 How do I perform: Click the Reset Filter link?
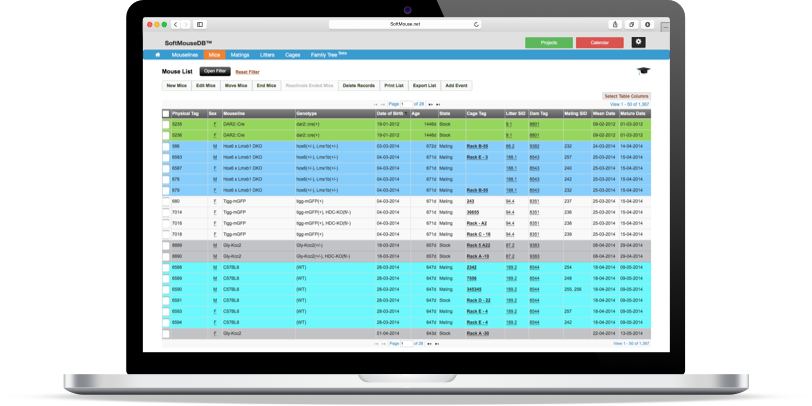[247, 72]
